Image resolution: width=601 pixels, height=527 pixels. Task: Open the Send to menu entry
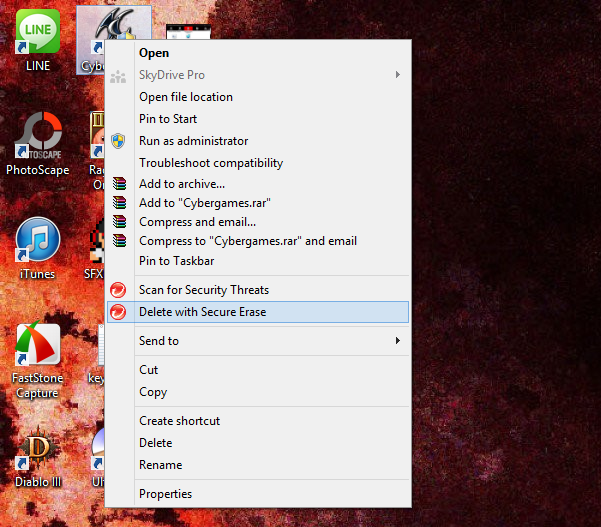(x=258, y=341)
